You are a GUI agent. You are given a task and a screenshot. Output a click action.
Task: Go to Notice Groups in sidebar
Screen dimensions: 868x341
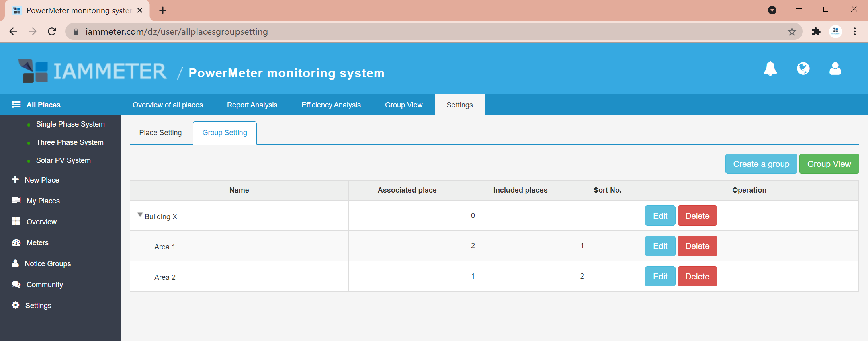[x=47, y=264]
